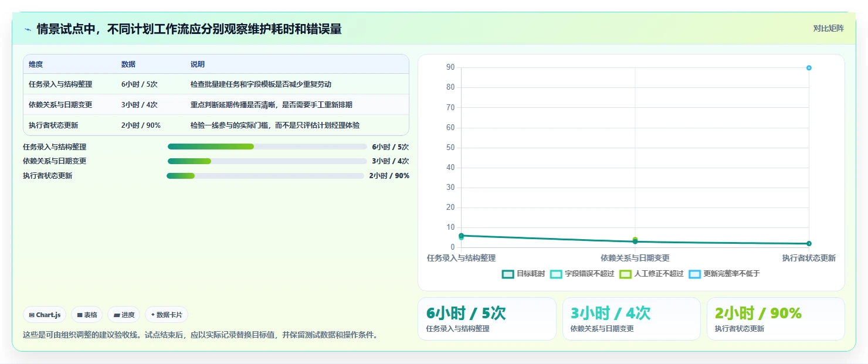Select the Chart.js chip
Screen dimensions: 868x364
pos(45,315)
